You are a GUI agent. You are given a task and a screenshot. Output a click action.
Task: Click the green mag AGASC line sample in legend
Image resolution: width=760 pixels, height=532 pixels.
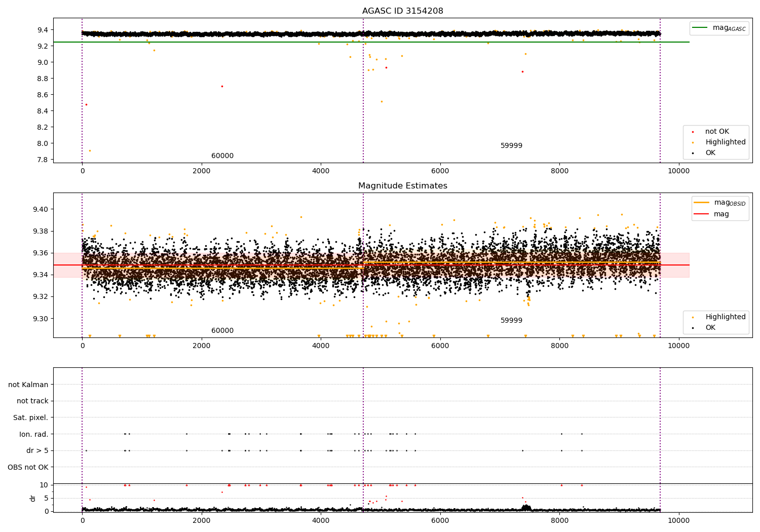click(x=700, y=28)
